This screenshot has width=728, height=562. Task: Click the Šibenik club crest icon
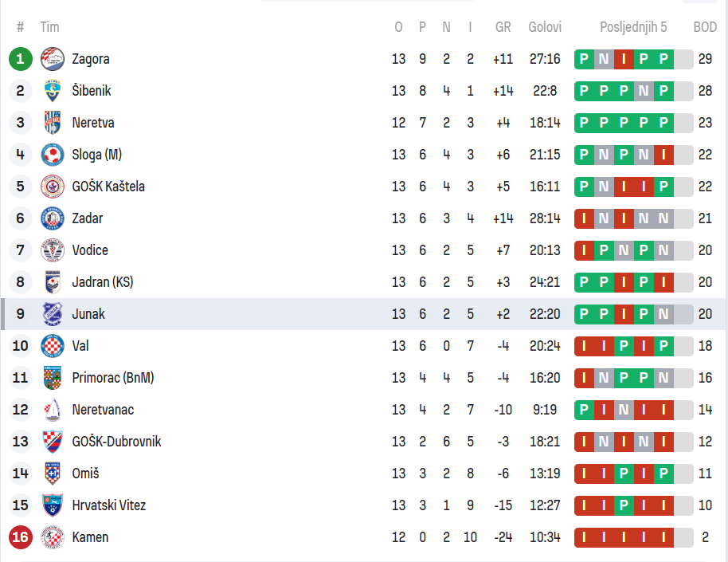(x=53, y=91)
